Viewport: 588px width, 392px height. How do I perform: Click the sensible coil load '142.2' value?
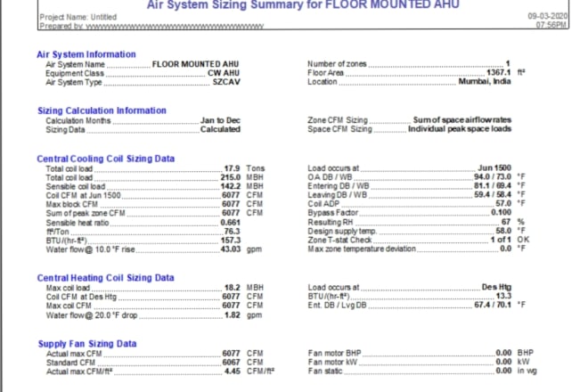coord(230,186)
